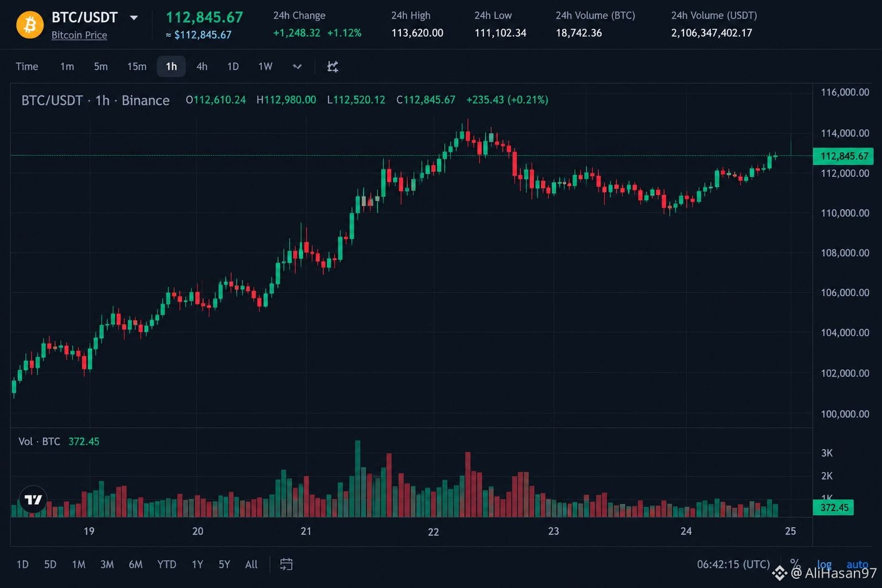Switch to the 1W interval
882x588 pixels.
(x=265, y=67)
